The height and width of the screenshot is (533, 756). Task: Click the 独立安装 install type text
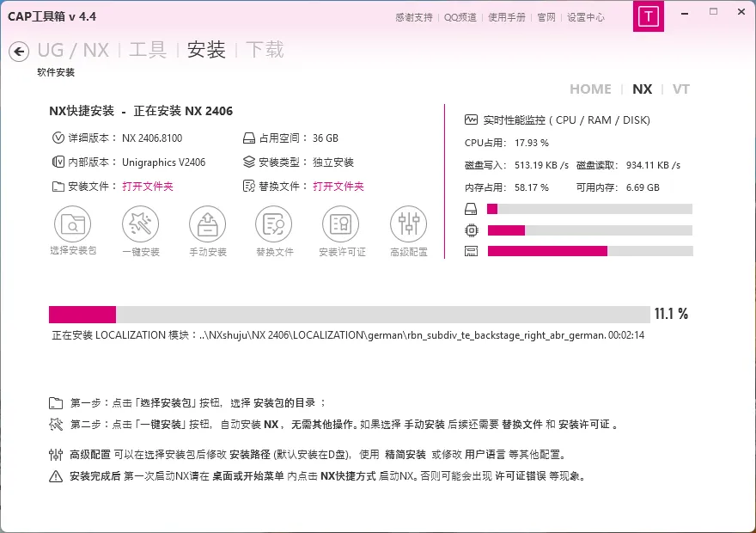click(x=333, y=162)
